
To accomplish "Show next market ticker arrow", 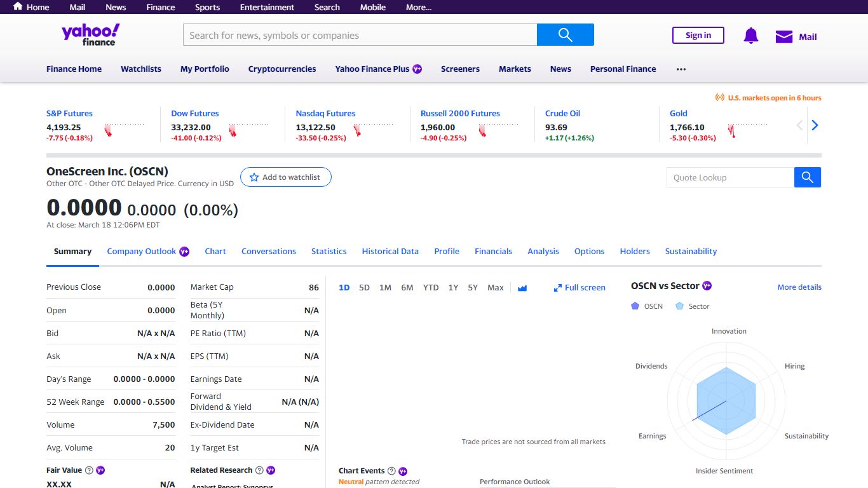I will (x=815, y=125).
